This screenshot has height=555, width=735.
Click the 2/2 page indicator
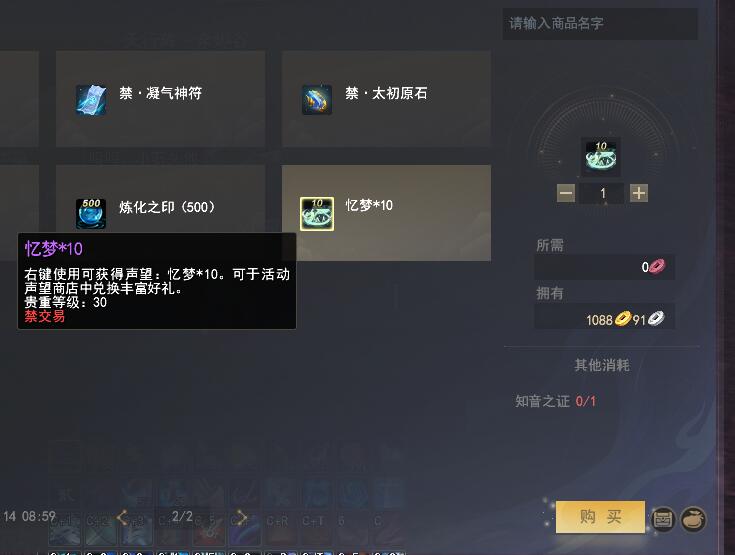tap(182, 517)
